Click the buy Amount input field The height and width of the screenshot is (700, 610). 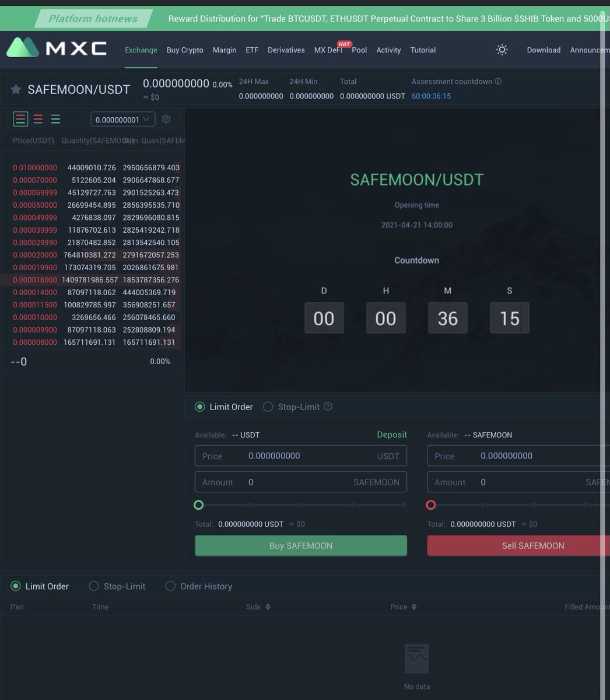(x=301, y=482)
